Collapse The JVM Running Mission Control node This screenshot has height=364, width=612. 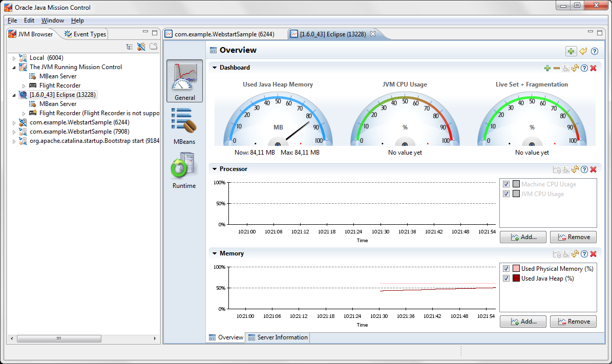coord(14,68)
